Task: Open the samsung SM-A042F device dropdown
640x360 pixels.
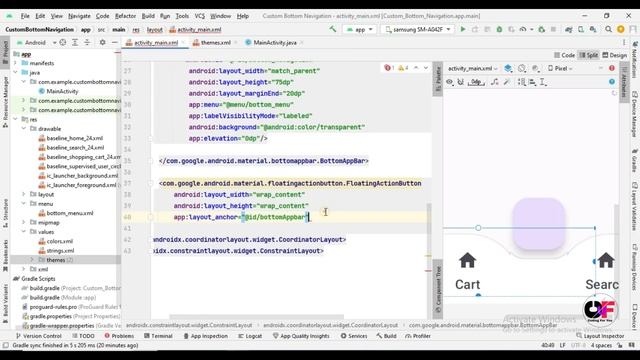Action: point(418,29)
